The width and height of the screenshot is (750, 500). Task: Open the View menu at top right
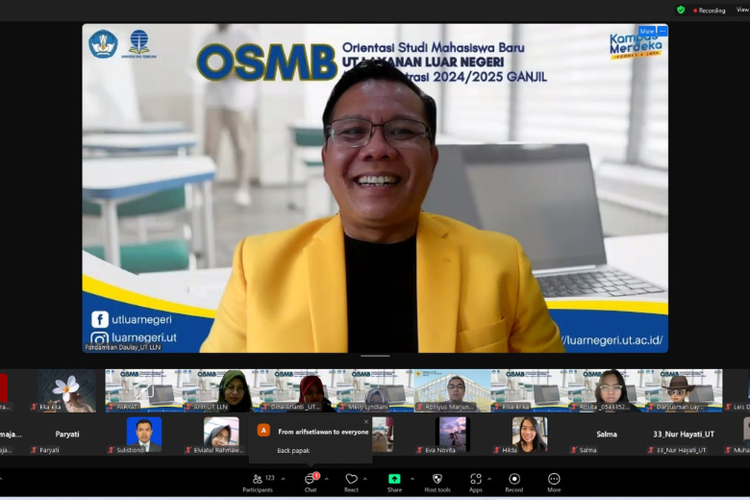[x=742, y=10]
